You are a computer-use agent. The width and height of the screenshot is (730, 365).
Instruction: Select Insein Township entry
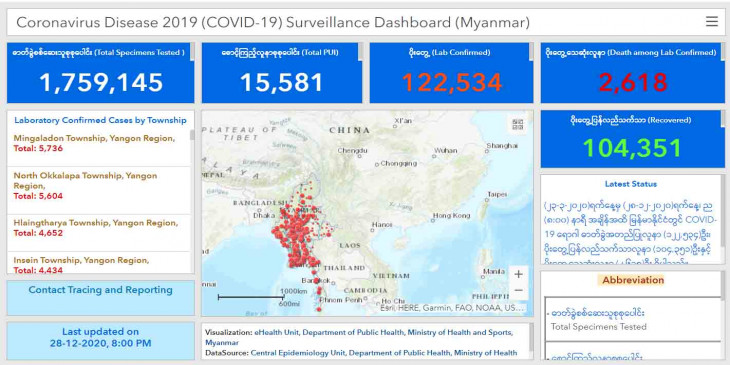point(99,263)
